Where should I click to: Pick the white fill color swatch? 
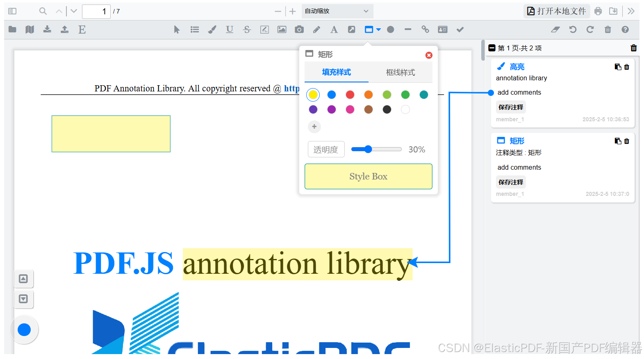coord(405,109)
